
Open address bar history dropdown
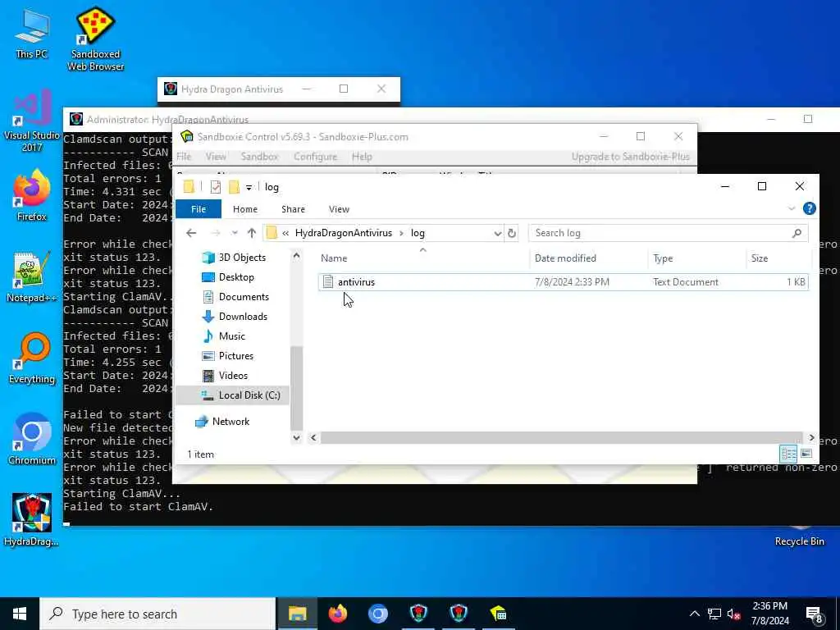[497, 233]
